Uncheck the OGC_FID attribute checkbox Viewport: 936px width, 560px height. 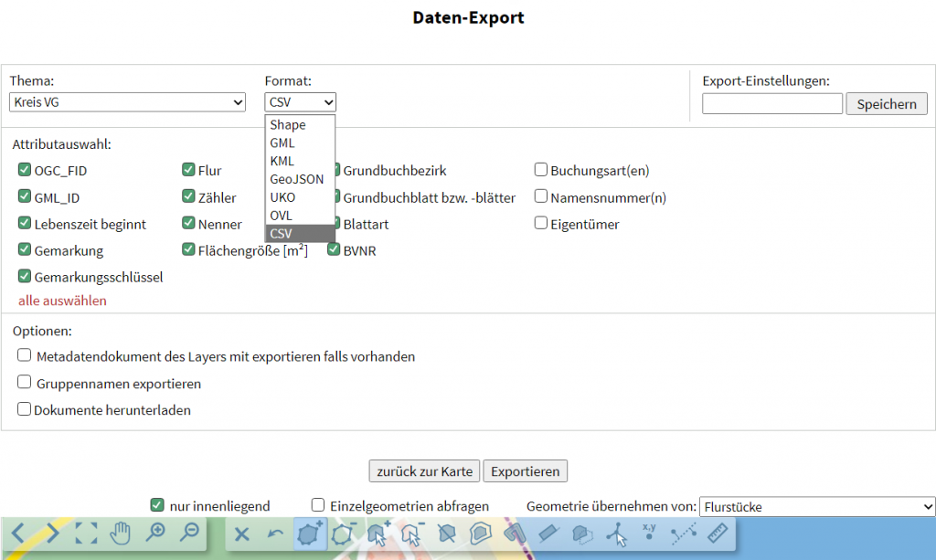[23, 171]
